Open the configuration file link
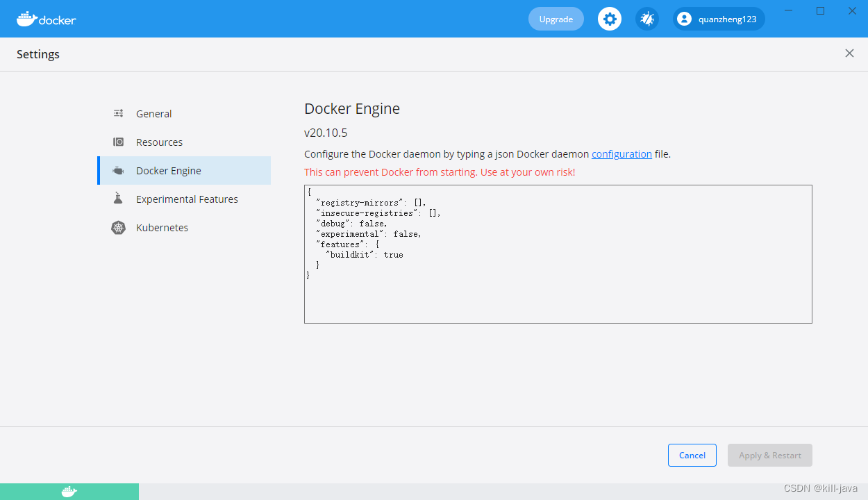This screenshot has height=500, width=868. [x=621, y=154]
